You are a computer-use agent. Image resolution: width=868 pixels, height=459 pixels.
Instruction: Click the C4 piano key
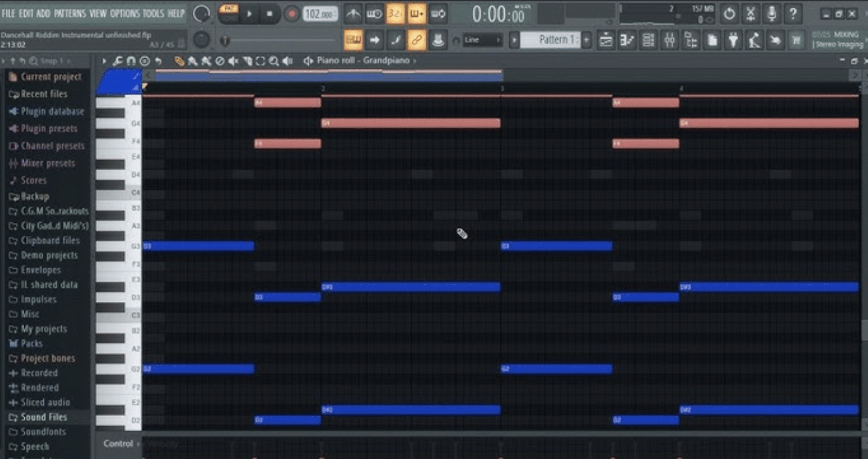(x=119, y=193)
